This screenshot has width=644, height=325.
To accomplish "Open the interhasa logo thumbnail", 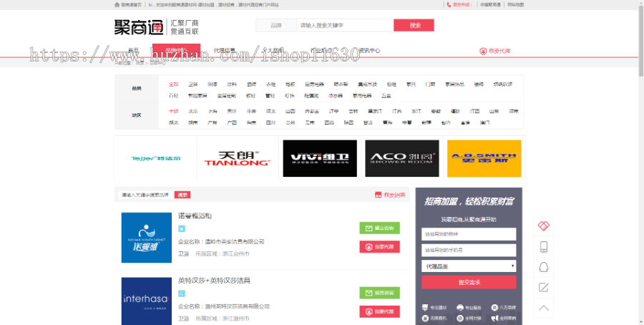I will coord(147,301).
